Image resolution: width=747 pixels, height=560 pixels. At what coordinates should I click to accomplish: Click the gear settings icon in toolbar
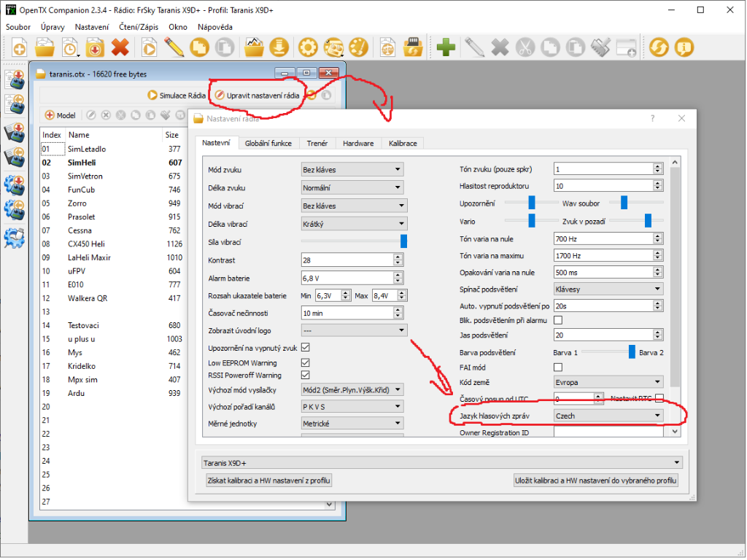[x=308, y=48]
